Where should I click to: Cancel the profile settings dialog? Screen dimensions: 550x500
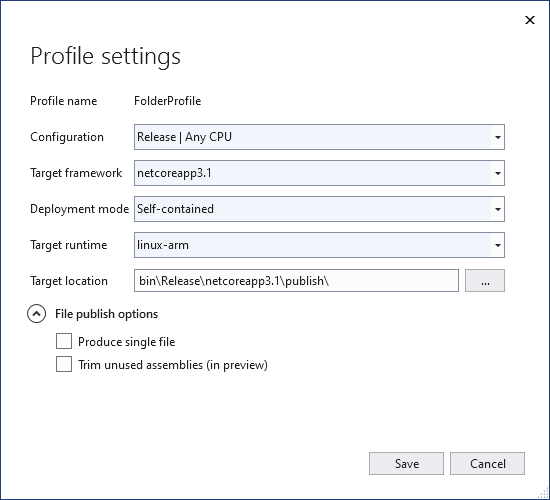488,464
